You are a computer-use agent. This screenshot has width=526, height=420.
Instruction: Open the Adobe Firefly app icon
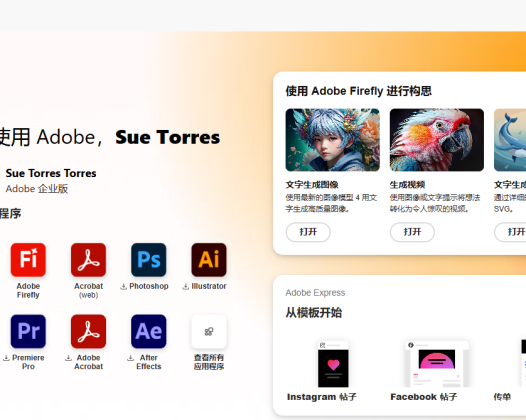click(28, 260)
